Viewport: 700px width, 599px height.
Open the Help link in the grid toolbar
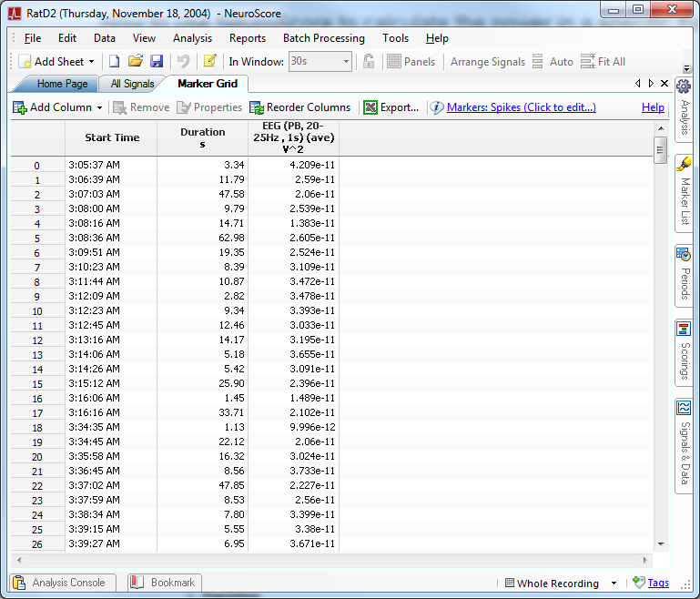(653, 107)
